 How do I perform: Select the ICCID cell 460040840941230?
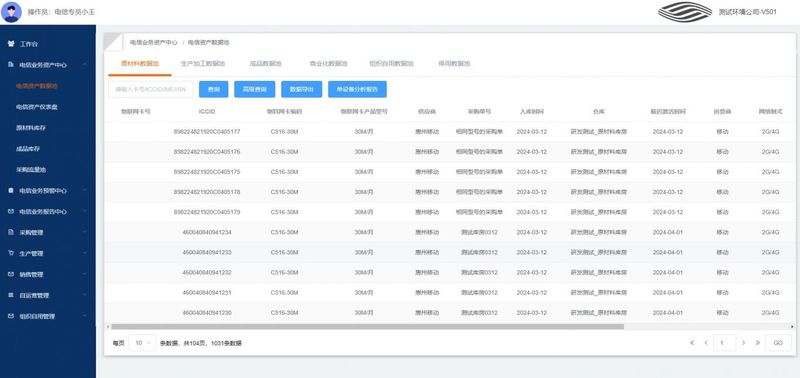[x=207, y=313]
